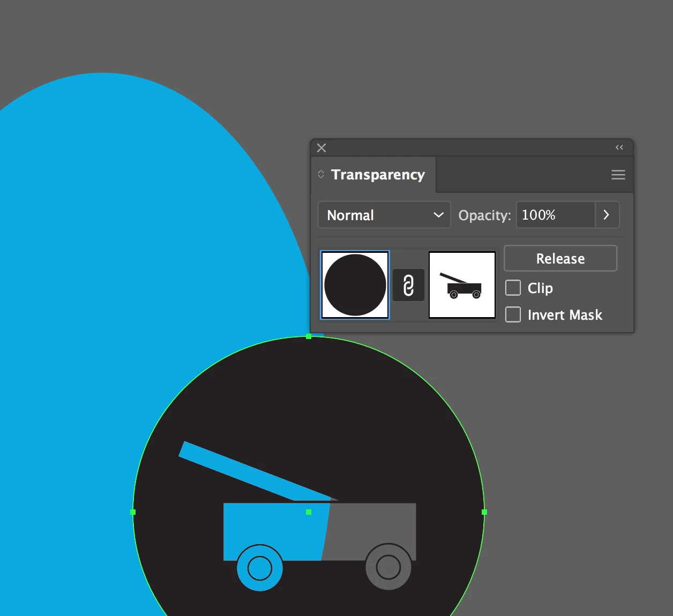Enable the Invert Mask checkbox
673x616 pixels.
pyautogui.click(x=513, y=314)
